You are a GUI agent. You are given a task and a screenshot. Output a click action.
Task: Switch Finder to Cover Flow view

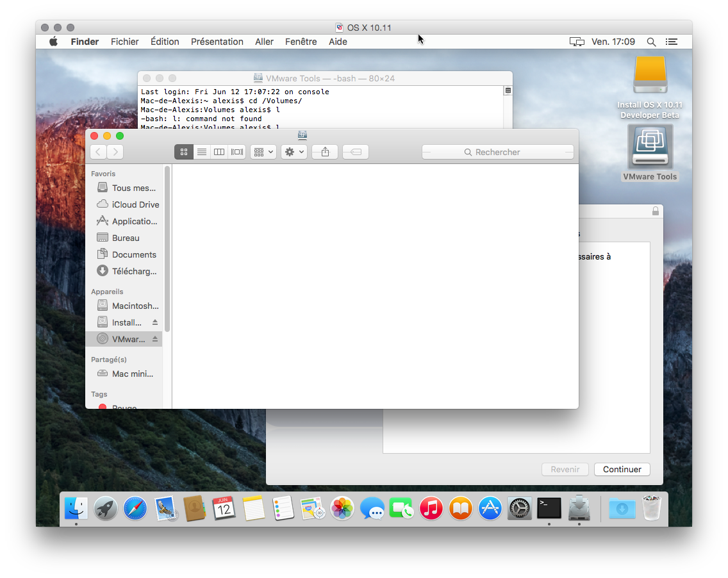point(236,152)
